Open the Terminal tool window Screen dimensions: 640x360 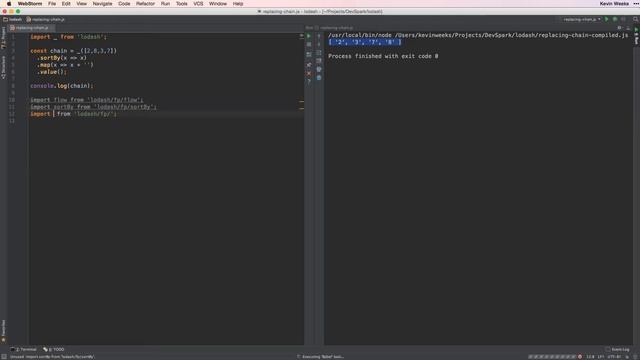click(24, 349)
